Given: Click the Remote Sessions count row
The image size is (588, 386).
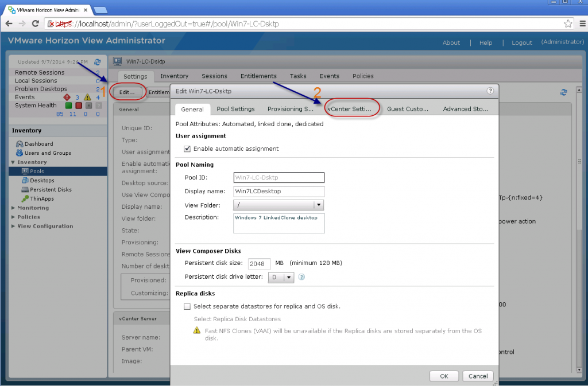Looking at the screenshot, I should [x=58, y=72].
